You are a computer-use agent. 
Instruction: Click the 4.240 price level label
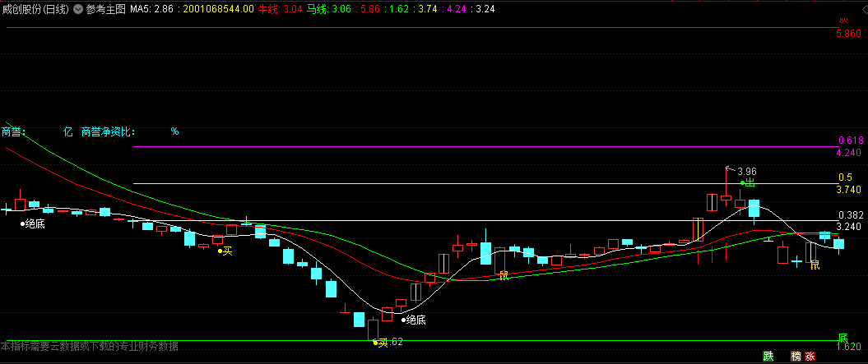(848, 153)
